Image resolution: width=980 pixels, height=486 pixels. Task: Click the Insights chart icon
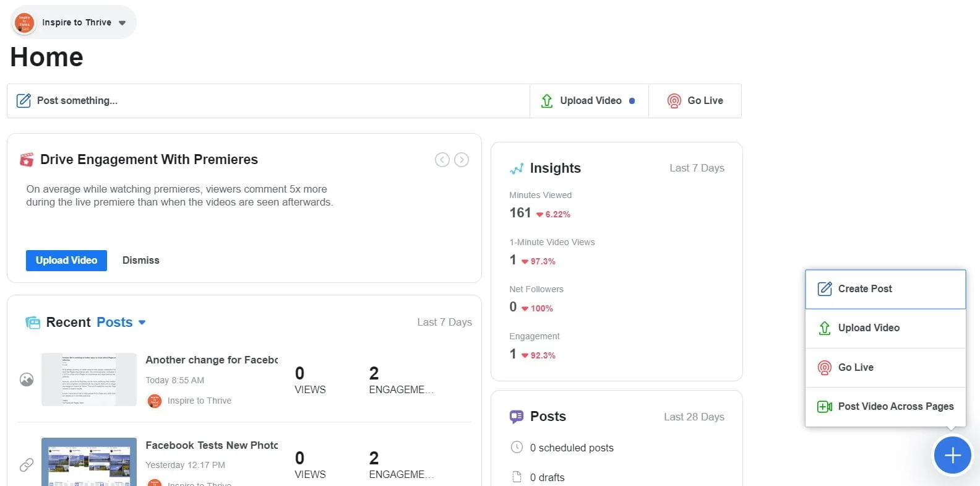point(517,168)
